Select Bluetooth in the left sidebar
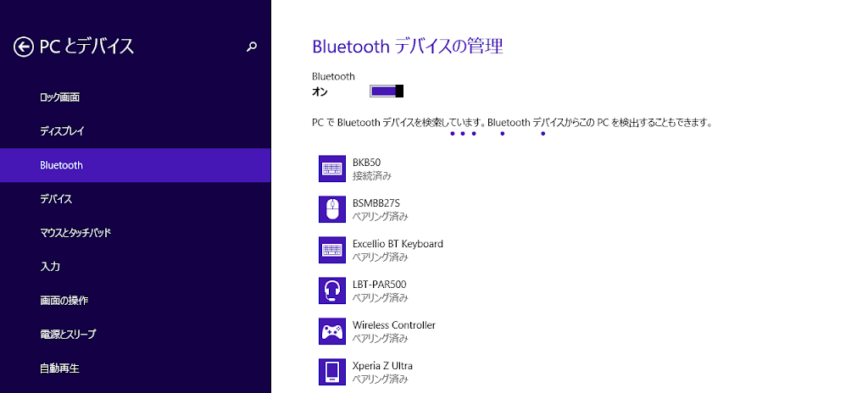 coord(62,165)
